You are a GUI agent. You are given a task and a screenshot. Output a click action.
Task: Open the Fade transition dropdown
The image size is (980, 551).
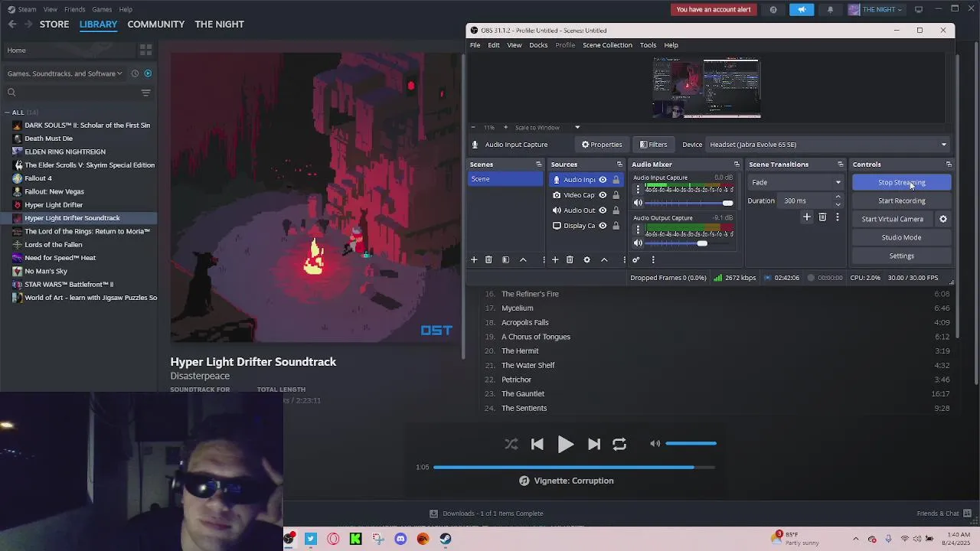795,182
